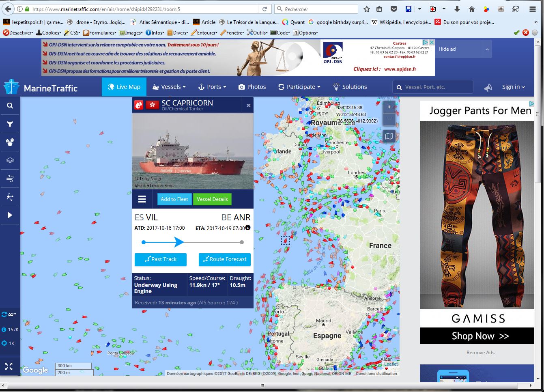Screen dimensions: 544x392
Task: Click the voyage progress arrow on route line
Action: [179, 242]
